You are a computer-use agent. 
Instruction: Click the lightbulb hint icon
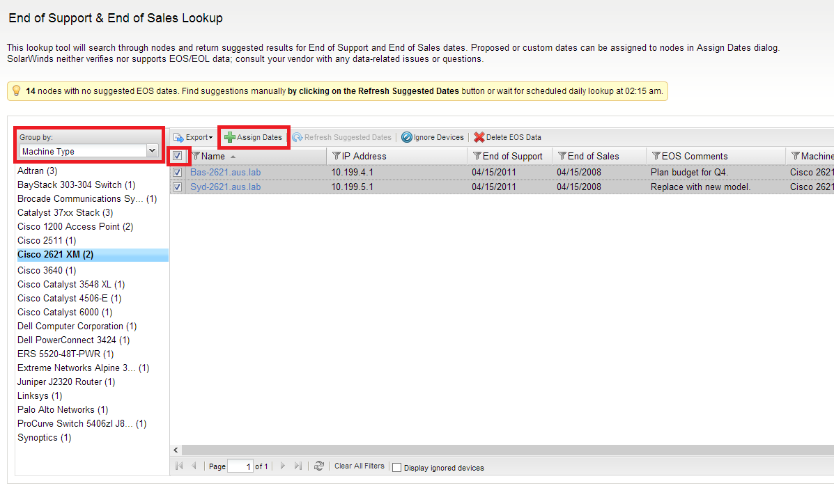click(x=17, y=91)
